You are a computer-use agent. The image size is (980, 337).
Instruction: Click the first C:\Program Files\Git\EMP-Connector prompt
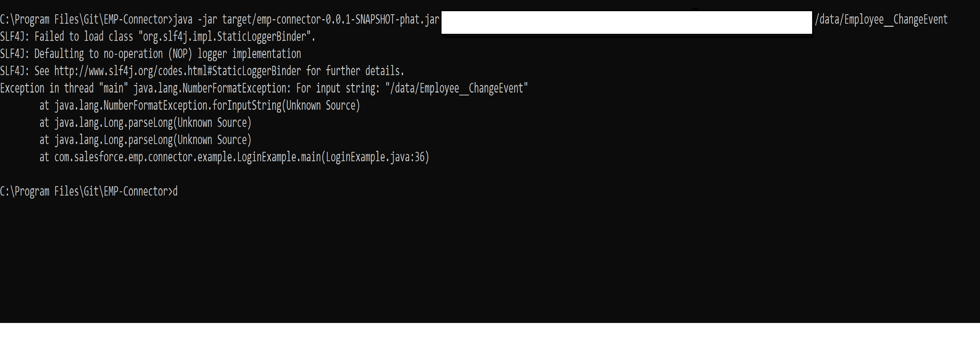pos(86,20)
